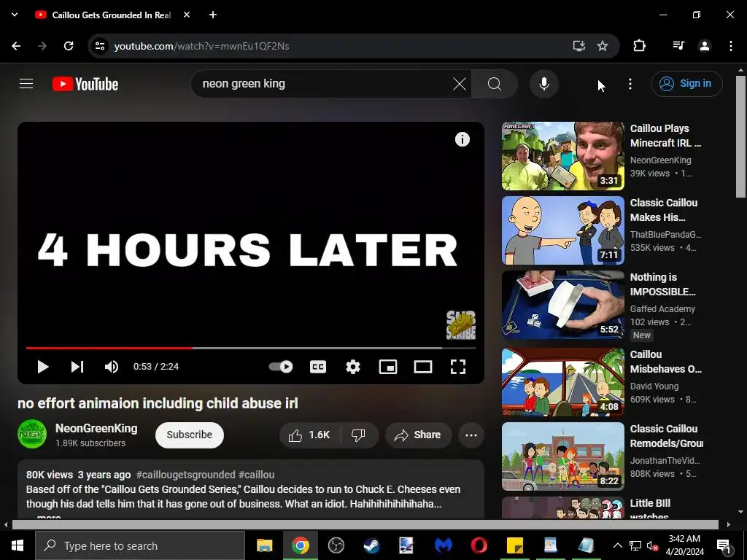Play the paused video
The height and width of the screenshot is (560, 747).
tap(43, 367)
